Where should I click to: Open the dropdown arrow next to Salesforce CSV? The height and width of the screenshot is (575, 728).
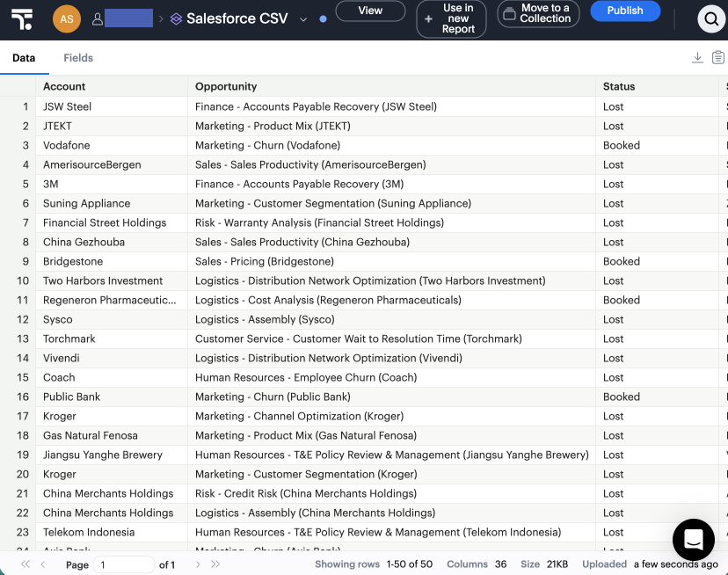pyautogui.click(x=302, y=18)
